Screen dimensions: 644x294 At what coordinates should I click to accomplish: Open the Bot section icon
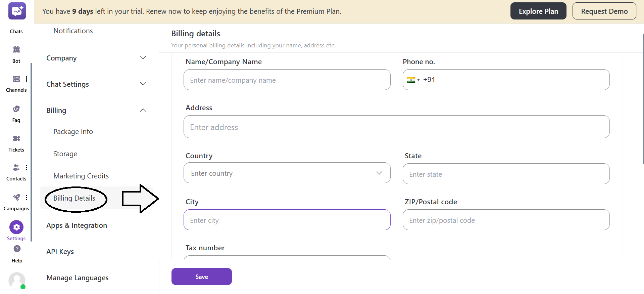16,50
